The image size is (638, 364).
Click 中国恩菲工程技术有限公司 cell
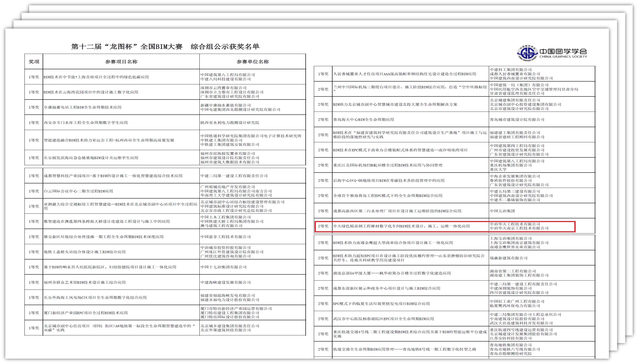253,236
